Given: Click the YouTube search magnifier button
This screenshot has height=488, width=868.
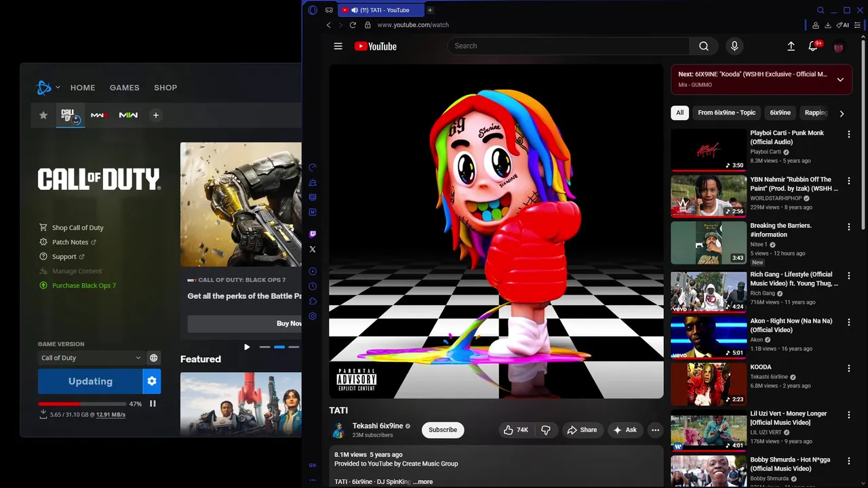Looking at the screenshot, I should pyautogui.click(x=704, y=46).
